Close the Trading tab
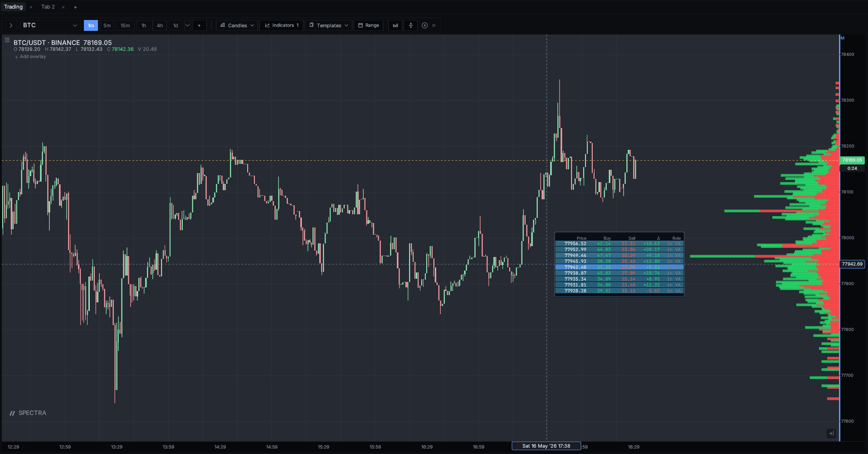Image resolution: width=868 pixels, height=454 pixels. click(x=31, y=7)
